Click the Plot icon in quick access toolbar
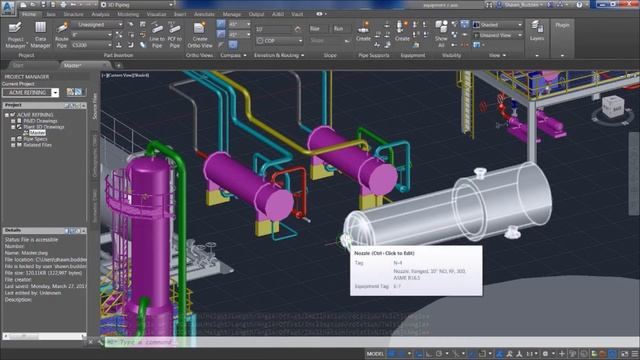The height and width of the screenshot is (360, 640). pyautogui.click(x=63, y=5)
